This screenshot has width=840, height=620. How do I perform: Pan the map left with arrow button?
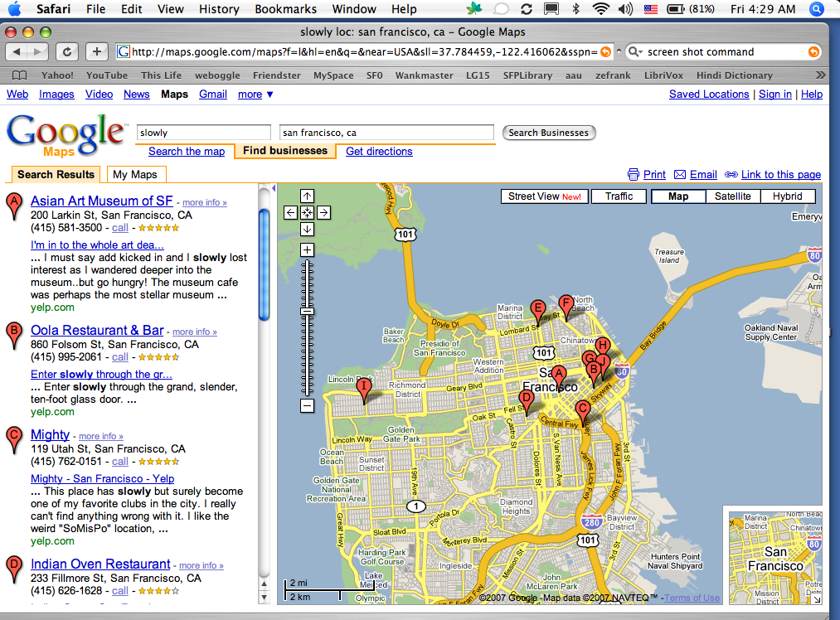(x=290, y=212)
